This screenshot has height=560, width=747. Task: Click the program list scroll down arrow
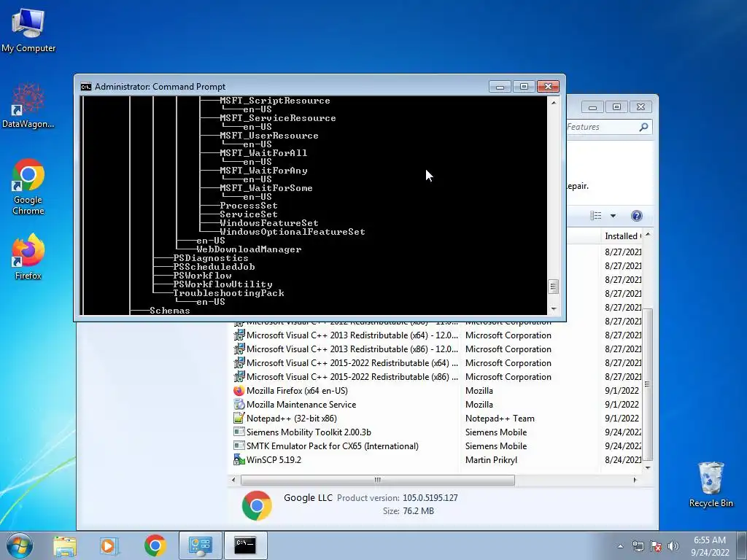pyautogui.click(x=648, y=467)
